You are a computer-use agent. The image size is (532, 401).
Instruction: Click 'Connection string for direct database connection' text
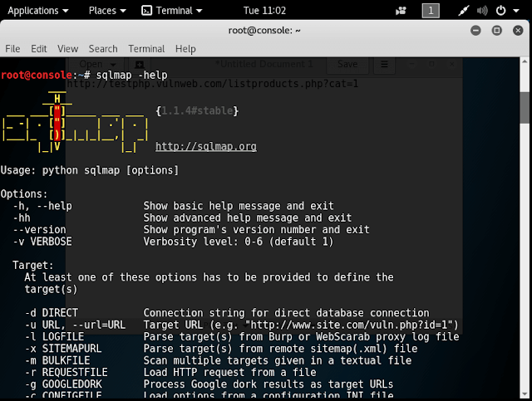point(286,312)
